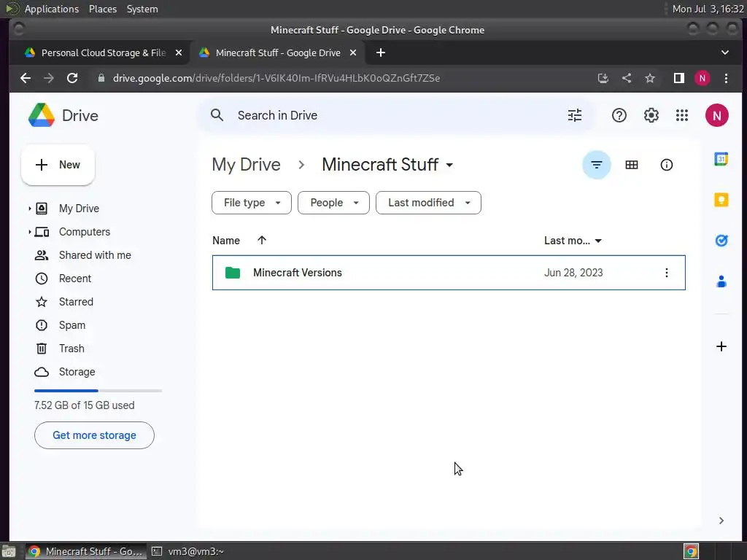
Task: Open the Trash
Action: [x=71, y=349]
